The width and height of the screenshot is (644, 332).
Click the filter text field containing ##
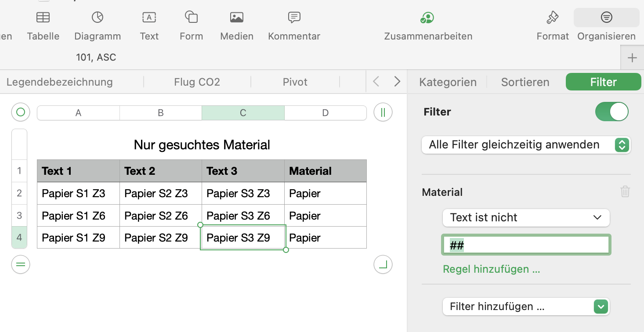pyautogui.click(x=526, y=245)
